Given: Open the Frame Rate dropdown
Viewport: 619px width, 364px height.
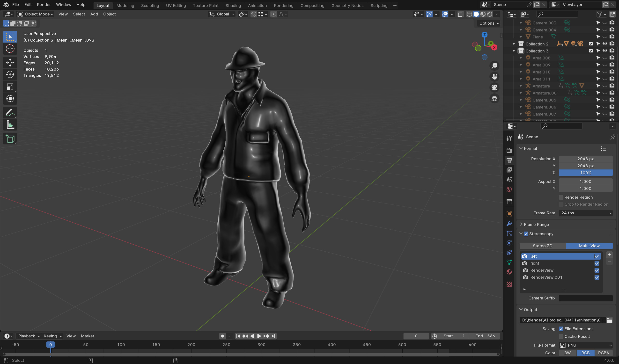Looking at the screenshot, I should click(586, 213).
